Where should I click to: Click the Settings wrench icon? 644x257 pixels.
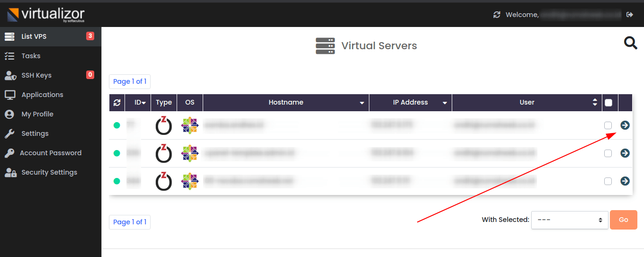pyautogui.click(x=9, y=133)
